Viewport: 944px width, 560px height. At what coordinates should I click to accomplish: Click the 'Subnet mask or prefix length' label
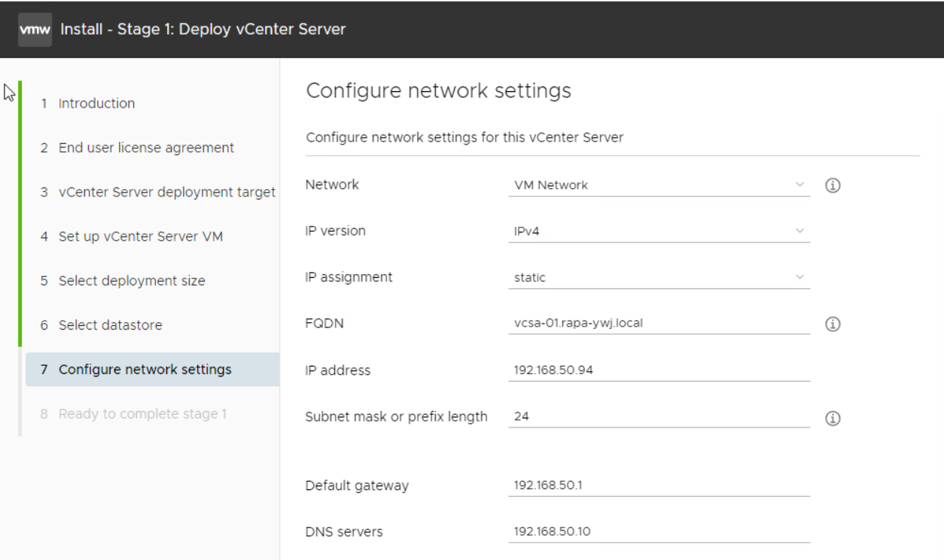[396, 417]
